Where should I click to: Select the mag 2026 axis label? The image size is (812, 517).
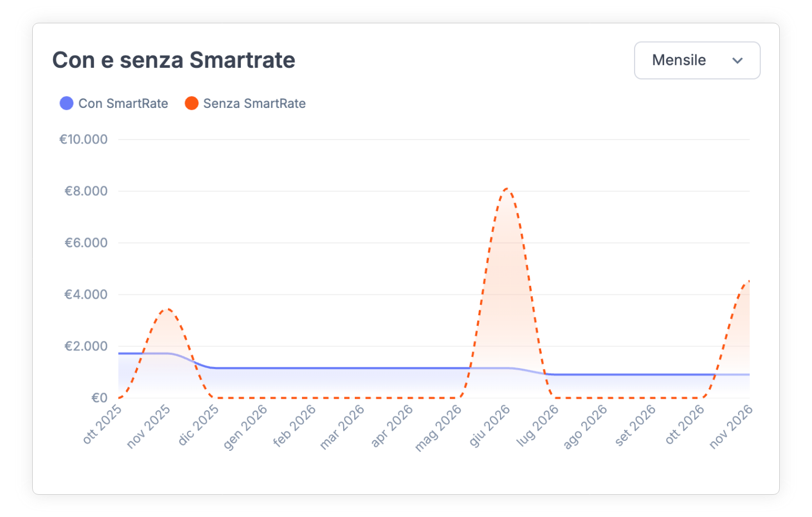439,427
